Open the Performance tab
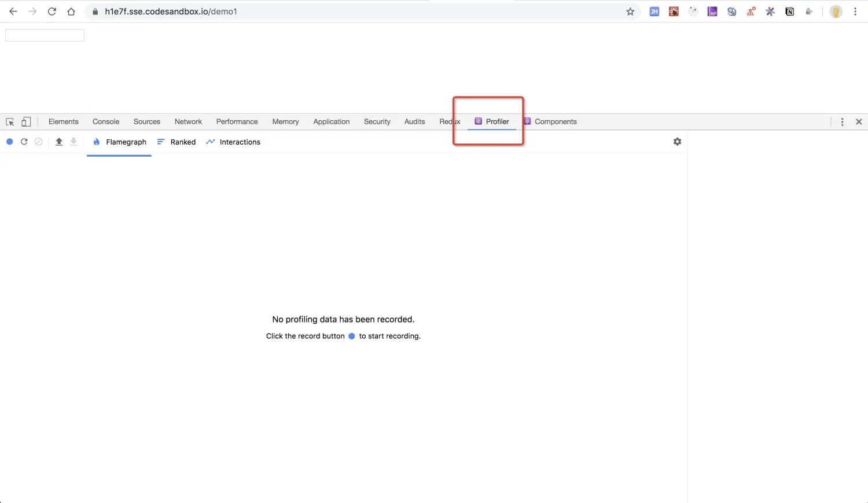The image size is (868, 503). tap(237, 122)
